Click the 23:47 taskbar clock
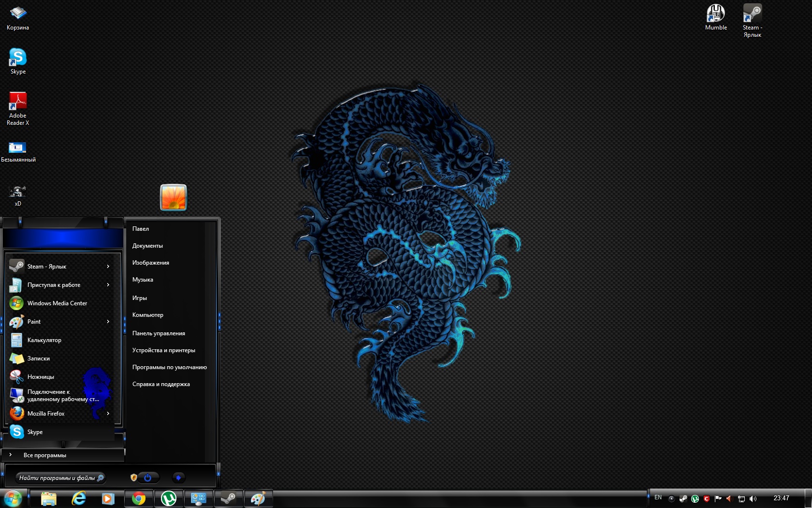The image size is (812, 508). 781,498
